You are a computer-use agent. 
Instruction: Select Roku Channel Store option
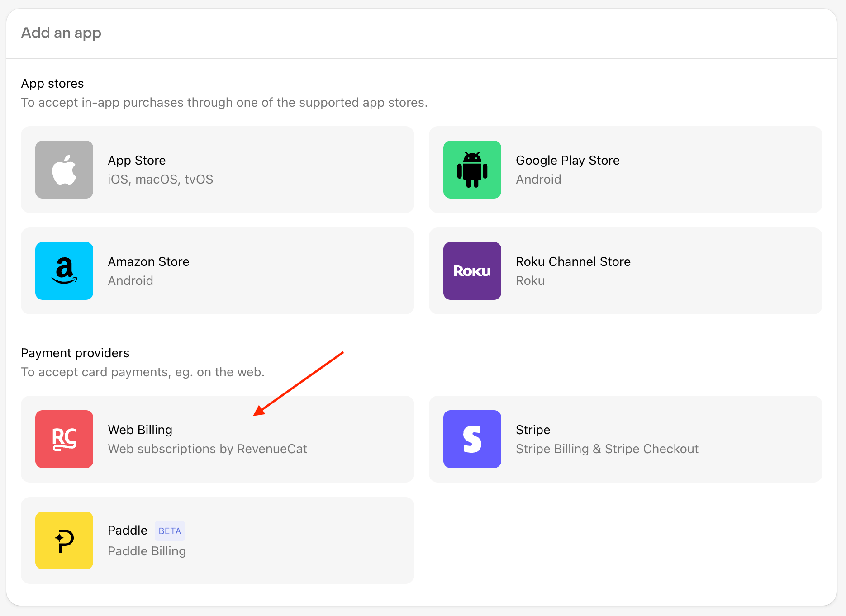tap(626, 271)
